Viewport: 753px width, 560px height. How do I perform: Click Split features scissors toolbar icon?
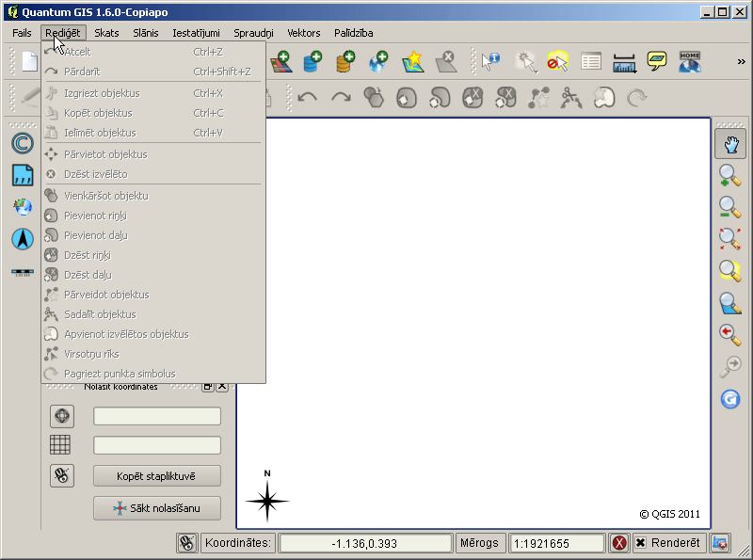(570, 98)
